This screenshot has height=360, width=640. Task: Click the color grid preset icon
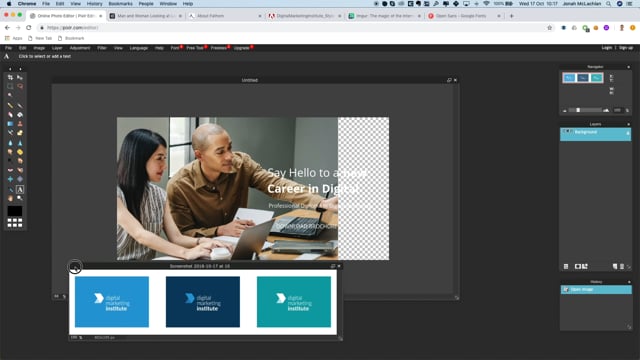tap(15, 222)
